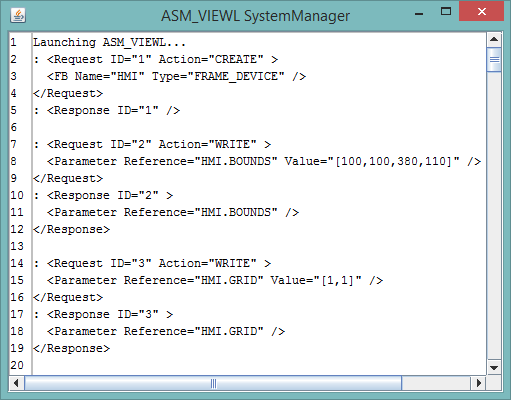The image size is (511, 400).
Task: Maximize the SystemManager window
Action: tap(446, 12)
